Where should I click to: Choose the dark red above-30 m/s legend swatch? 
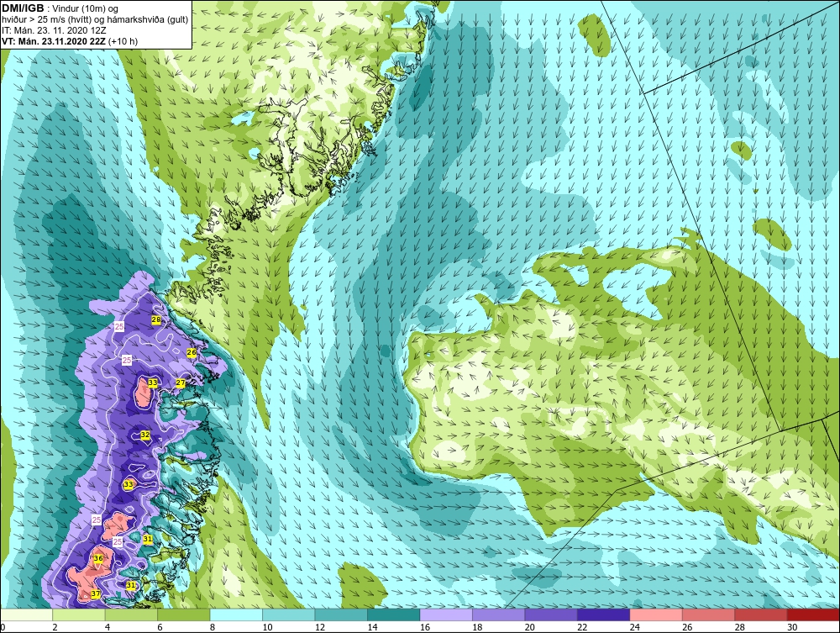coord(814,615)
